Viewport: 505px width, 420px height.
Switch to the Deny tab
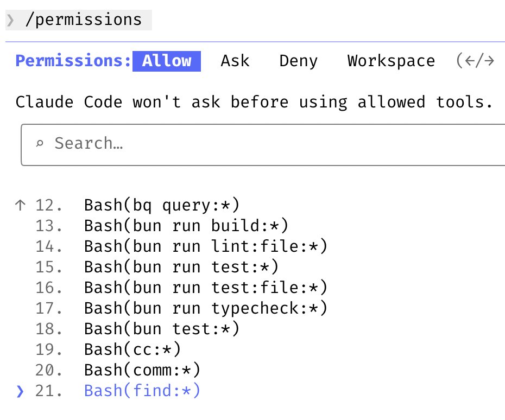click(298, 61)
